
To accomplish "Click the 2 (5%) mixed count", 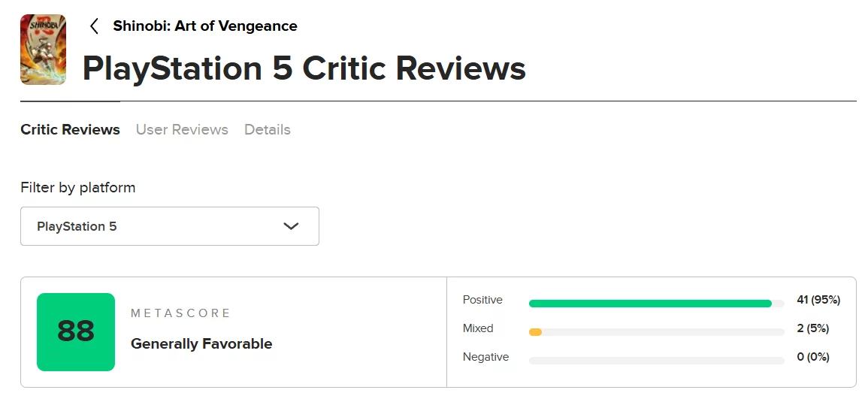I will [813, 328].
